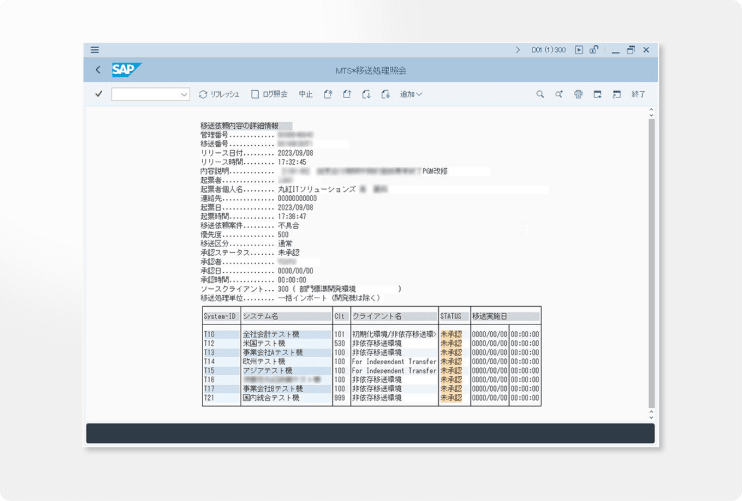This screenshot has width=742, height=501.
Task: Click the search magnifier icon
Action: [x=540, y=94]
